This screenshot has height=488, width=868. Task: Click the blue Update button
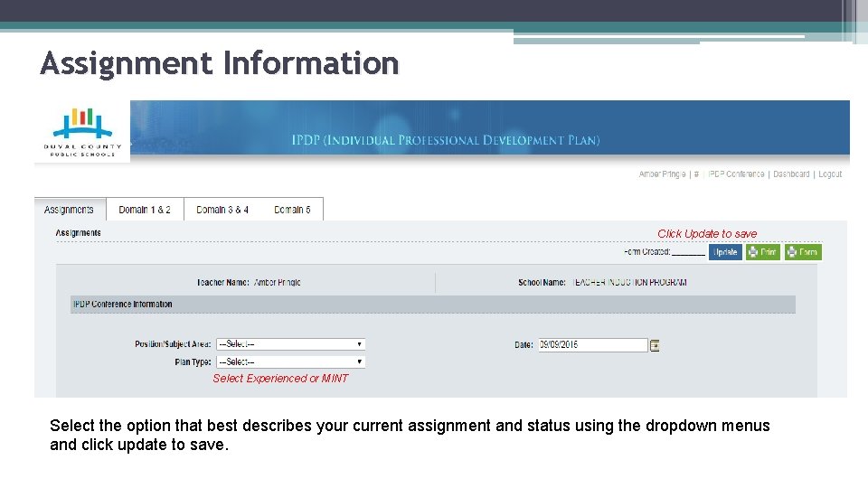[x=725, y=252]
